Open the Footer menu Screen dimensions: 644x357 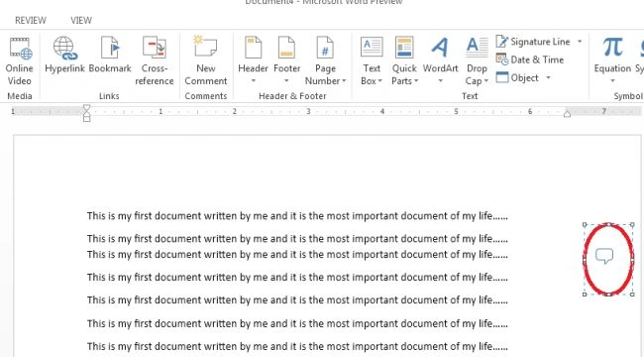tap(286, 60)
